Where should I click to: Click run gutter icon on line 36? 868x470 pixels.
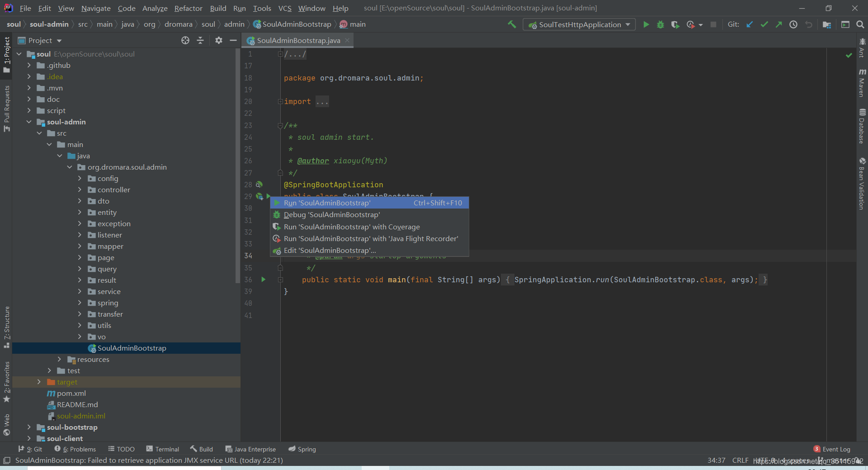point(263,280)
